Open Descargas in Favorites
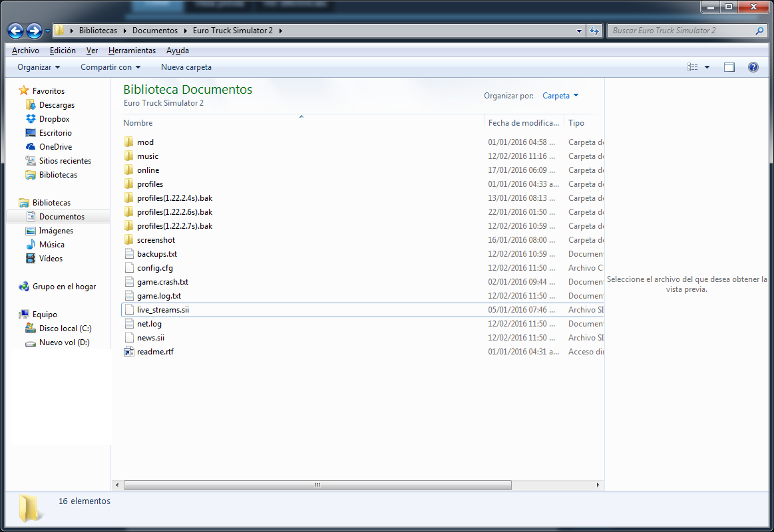 point(57,105)
